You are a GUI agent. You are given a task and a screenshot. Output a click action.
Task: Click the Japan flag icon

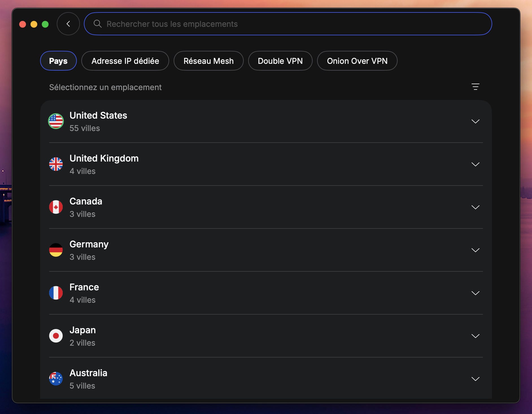click(x=56, y=336)
